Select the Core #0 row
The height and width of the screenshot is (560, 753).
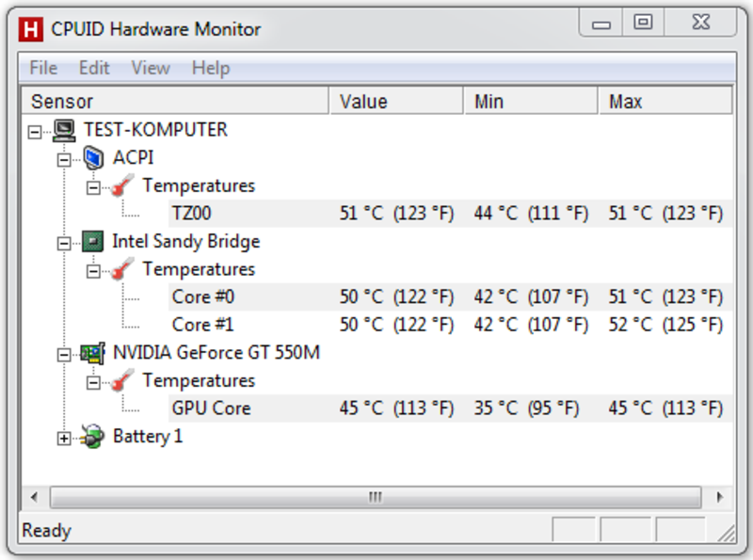pos(451,296)
